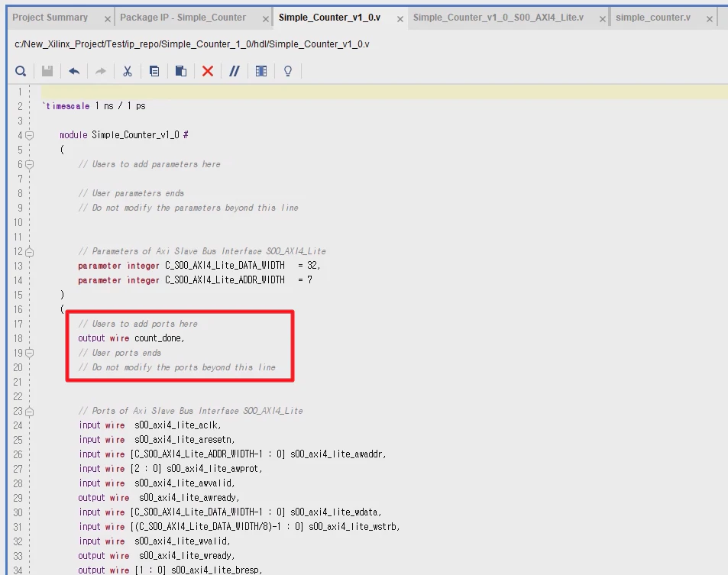Place cursor on highlighted empty line 1
This screenshot has width=728, height=575.
coord(384,92)
